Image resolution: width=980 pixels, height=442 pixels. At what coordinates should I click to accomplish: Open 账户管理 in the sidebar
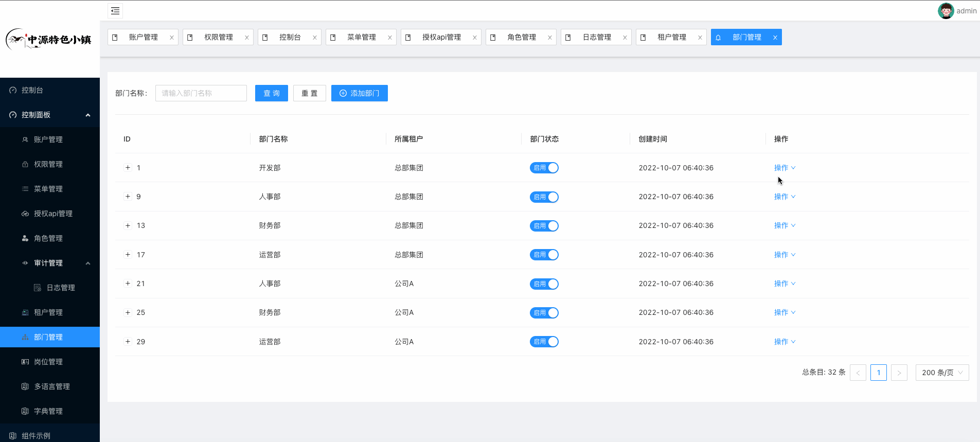click(50, 139)
